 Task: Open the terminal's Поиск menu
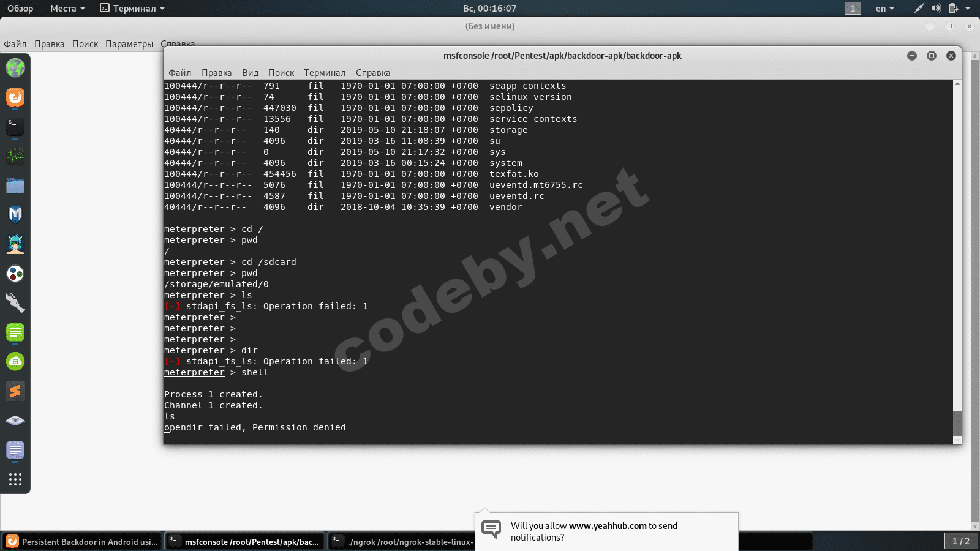[281, 73]
